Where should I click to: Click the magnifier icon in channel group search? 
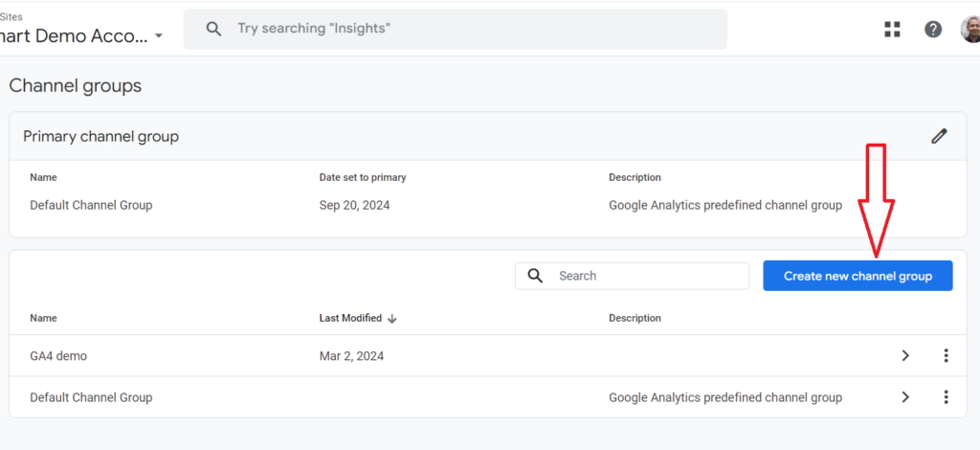click(535, 276)
